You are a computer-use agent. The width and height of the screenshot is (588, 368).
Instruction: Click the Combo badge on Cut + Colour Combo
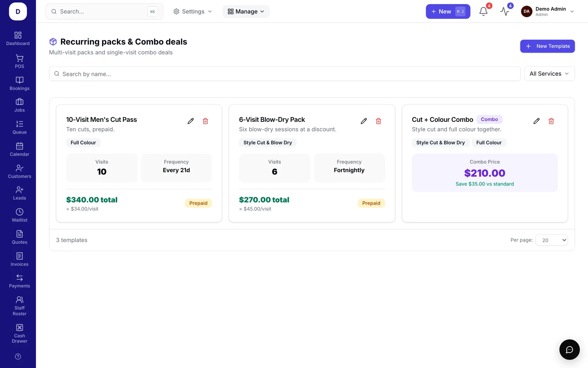pyautogui.click(x=489, y=119)
